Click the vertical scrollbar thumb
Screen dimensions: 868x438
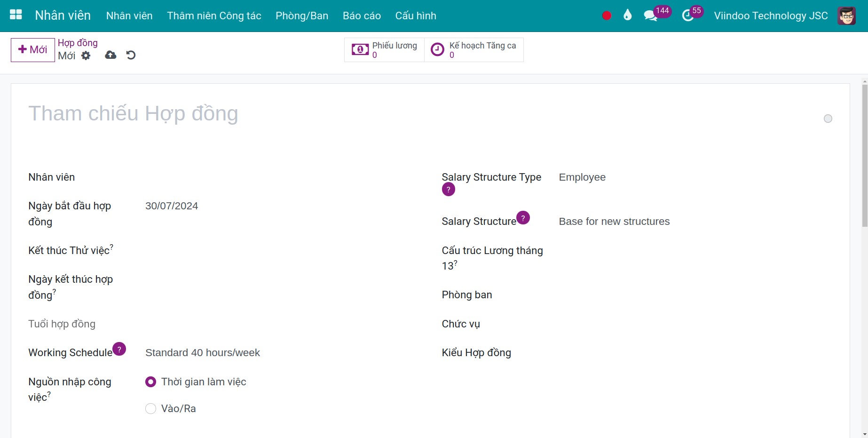864,156
